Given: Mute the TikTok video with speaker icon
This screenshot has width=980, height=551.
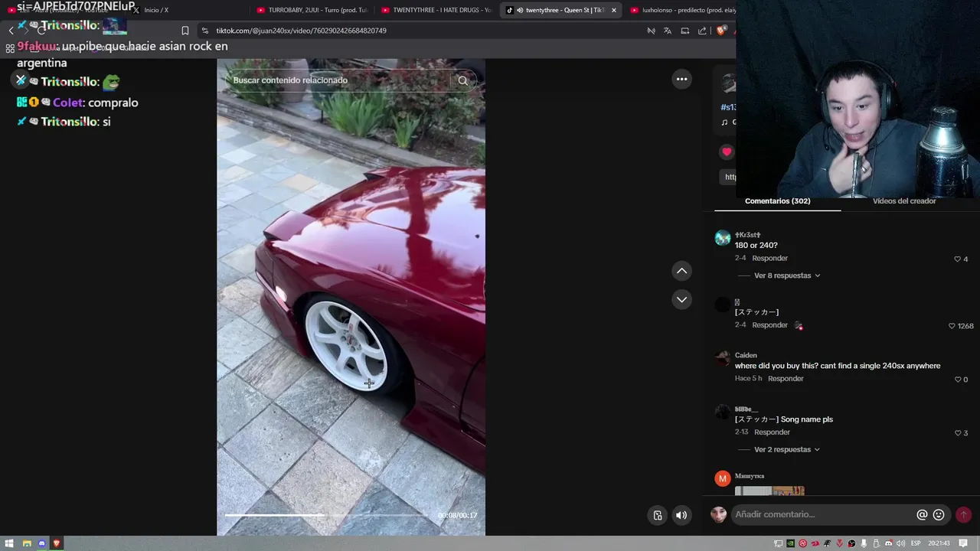Looking at the screenshot, I should (681, 515).
